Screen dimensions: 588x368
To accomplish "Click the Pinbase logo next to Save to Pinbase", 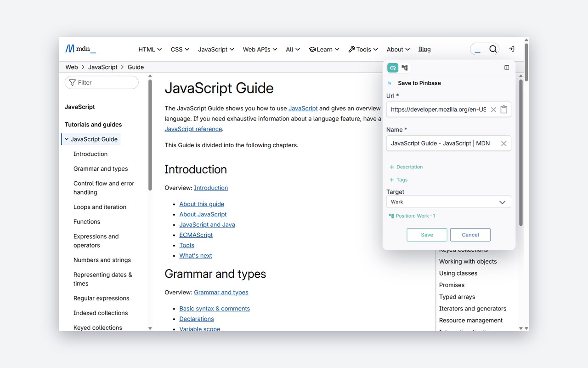I will pos(390,83).
